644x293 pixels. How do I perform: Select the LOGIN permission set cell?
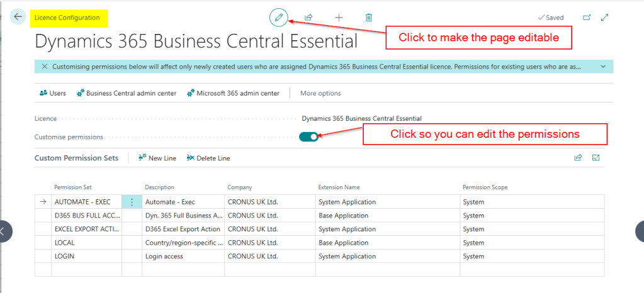tap(86, 257)
